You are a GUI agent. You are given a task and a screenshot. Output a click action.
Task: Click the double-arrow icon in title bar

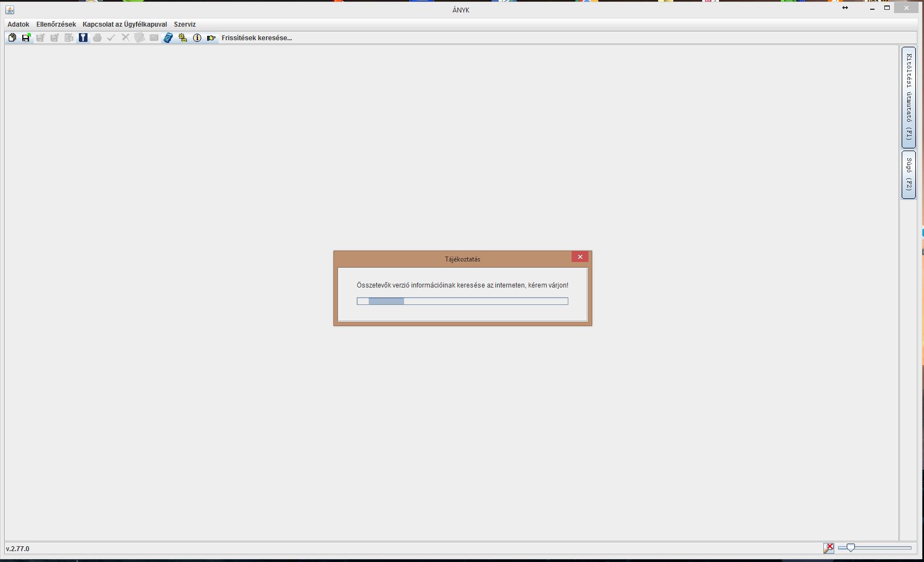(845, 8)
